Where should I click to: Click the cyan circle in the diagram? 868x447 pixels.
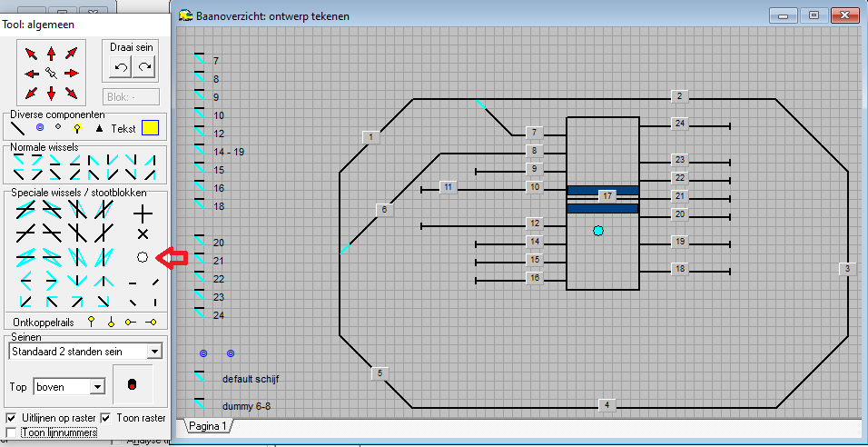pyautogui.click(x=597, y=231)
